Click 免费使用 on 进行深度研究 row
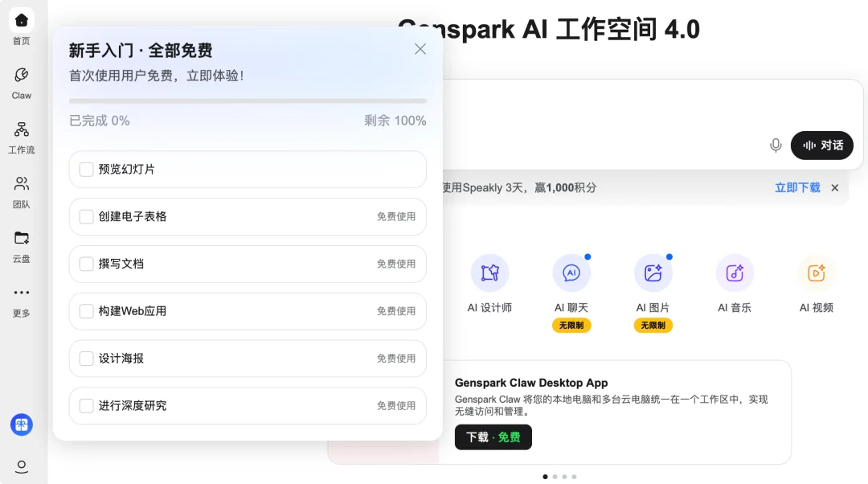The image size is (868, 484). [x=396, y=406]
